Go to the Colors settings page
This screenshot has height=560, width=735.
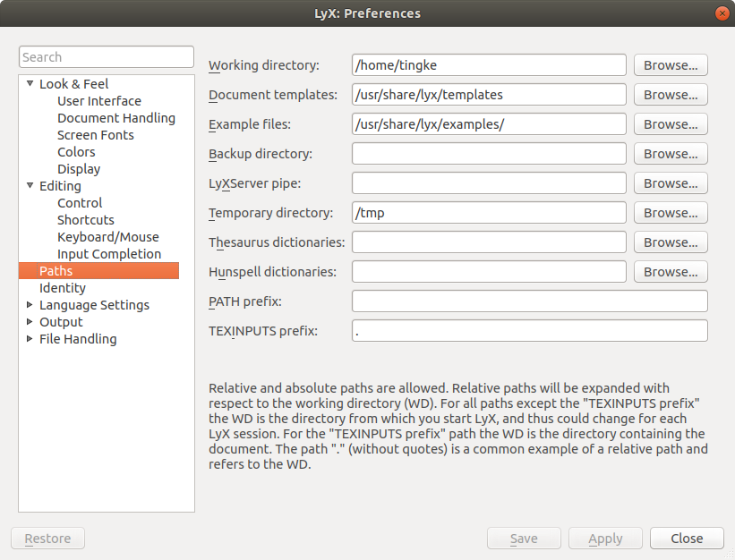tap(76, 152)
